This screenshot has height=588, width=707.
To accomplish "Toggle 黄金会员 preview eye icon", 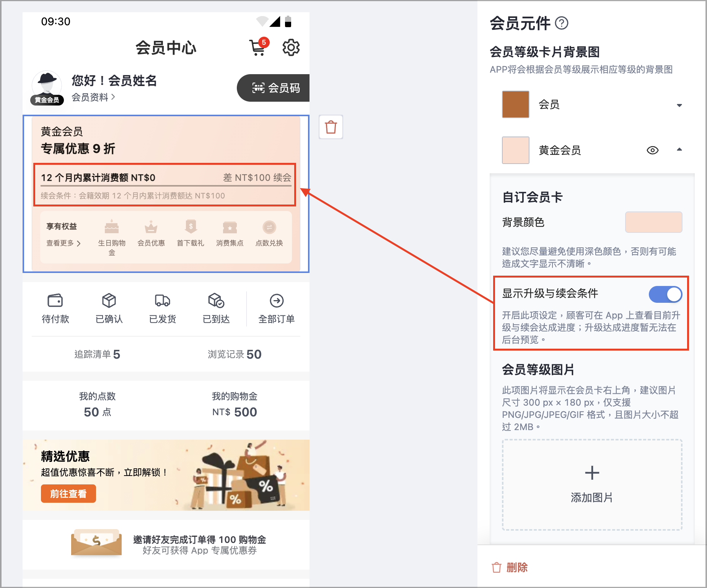I will 653,150.
